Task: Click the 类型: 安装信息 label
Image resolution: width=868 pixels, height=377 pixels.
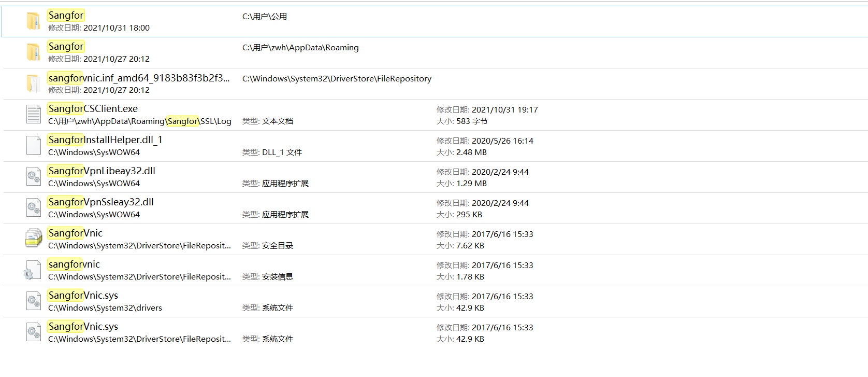Action: coord(268,277)
